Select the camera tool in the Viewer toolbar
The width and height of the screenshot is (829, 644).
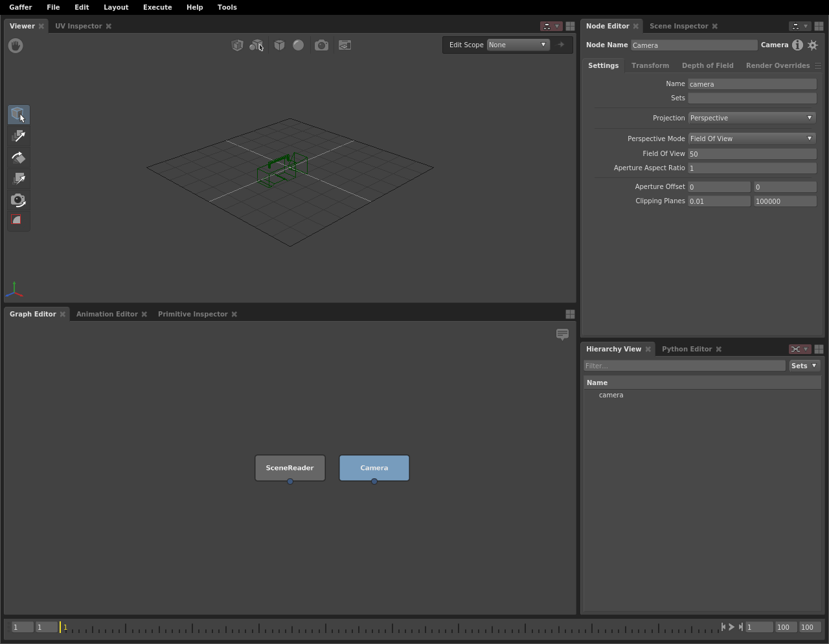coord(18,200)
